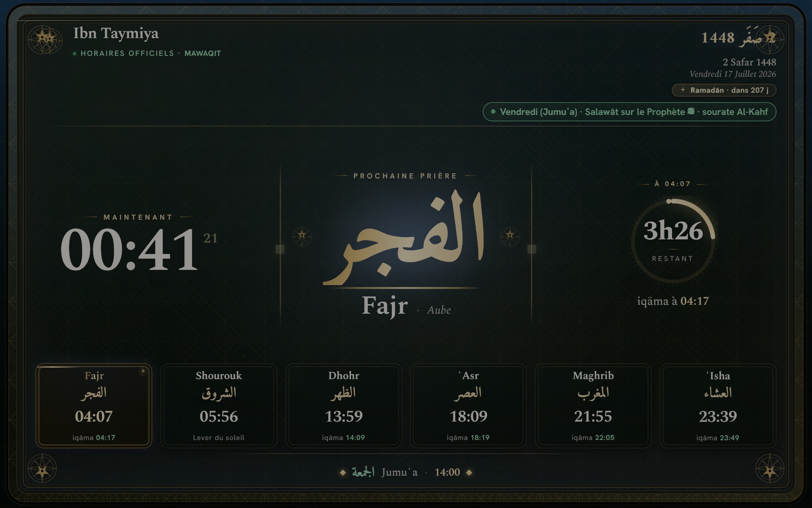The width and height of the screenshot is (812, 508).
Task: Select the 'Isha 23:39 card
Action: point(718,405)
